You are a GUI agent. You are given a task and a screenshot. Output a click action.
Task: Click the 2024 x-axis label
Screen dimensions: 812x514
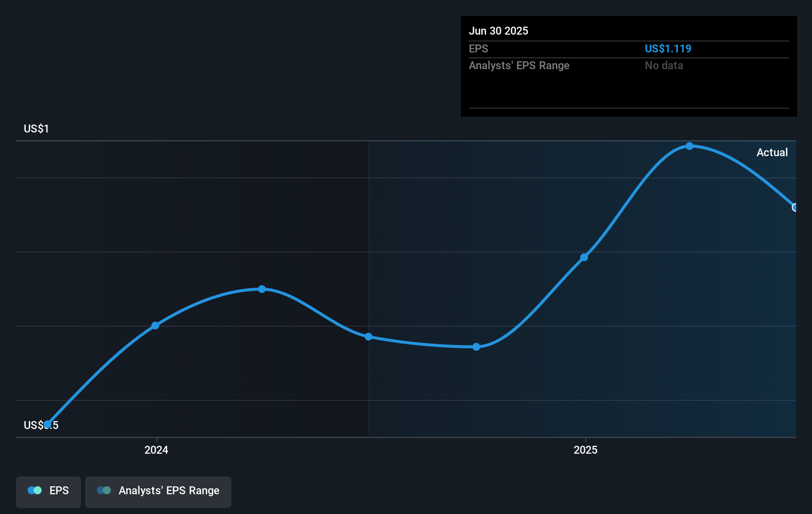click(156, 450)
